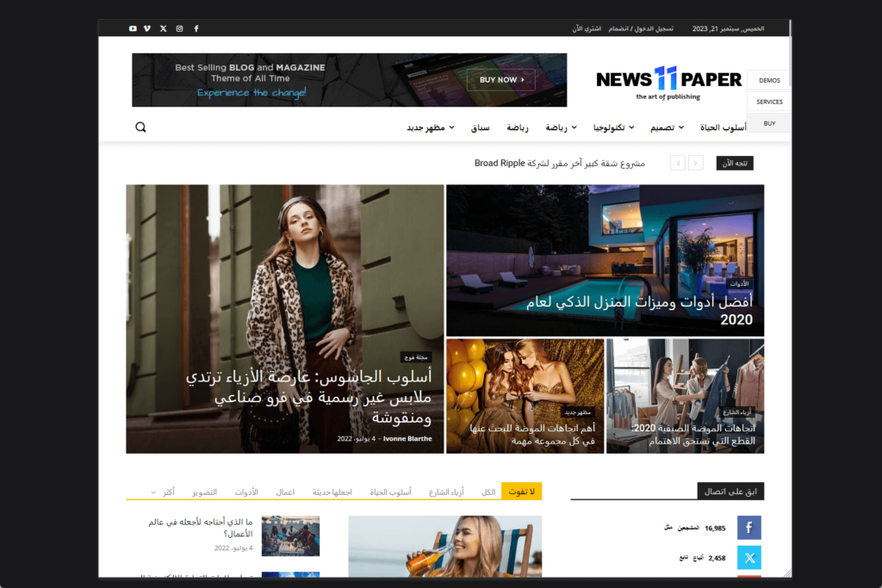The image size is (882, 588).
Task: Open the business world article headline
Action: pyautogui.click(x=200, y=528)
